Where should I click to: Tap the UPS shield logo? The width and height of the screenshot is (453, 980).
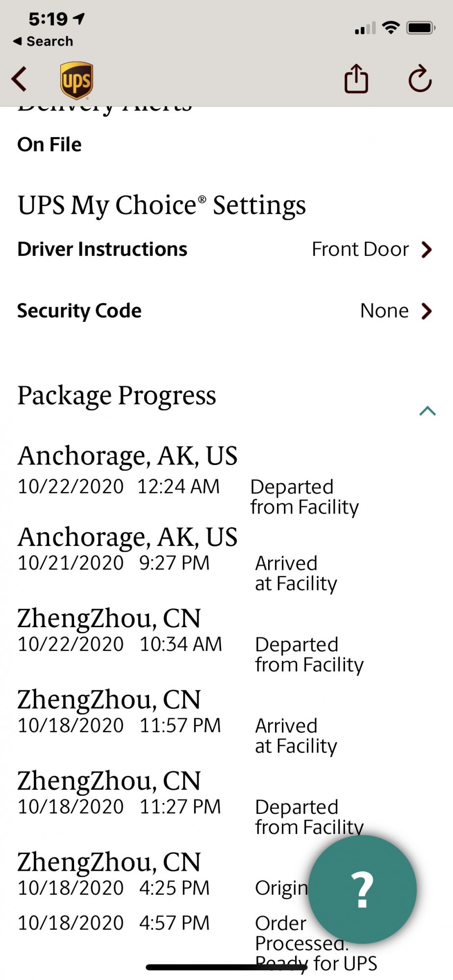pos(77,80)
